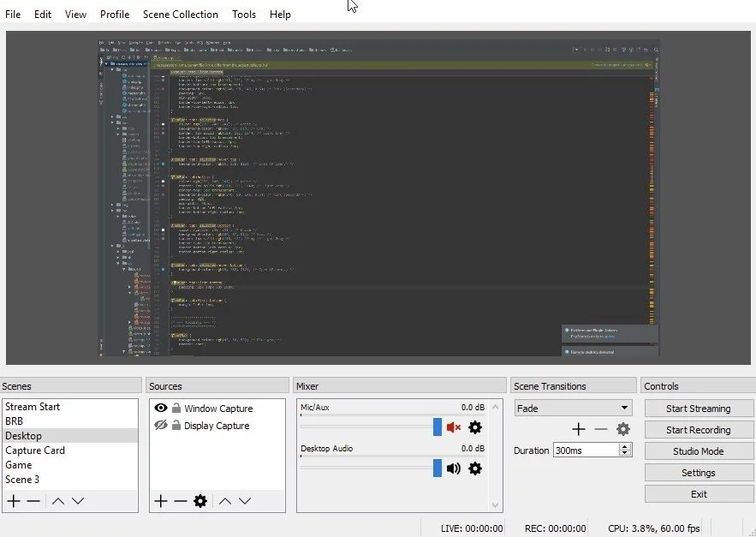Mute the Desktop Audio
The width and height of the screenshot is (756, 537).
point(454,468)
